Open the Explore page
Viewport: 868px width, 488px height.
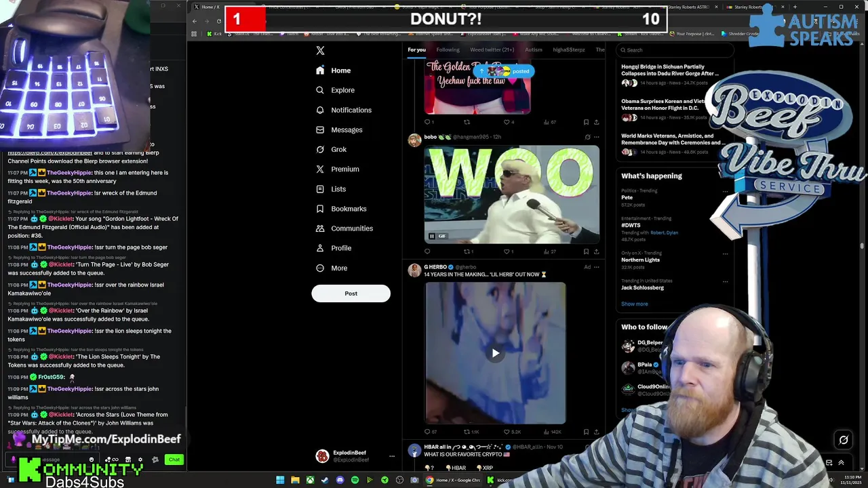tap(335, 90)
